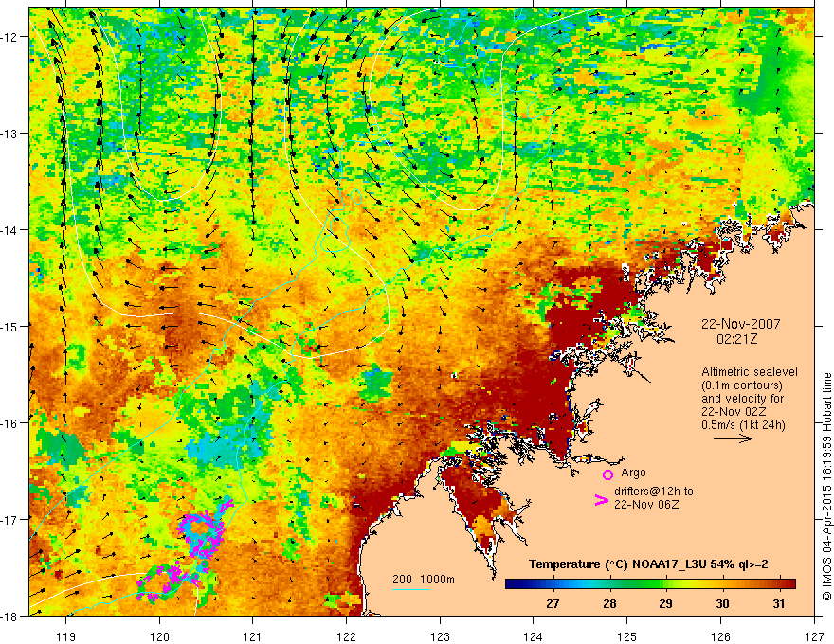Click the 0.5m/s velocity scale arrow
834x644 pixels.
[x=733, y=438]
